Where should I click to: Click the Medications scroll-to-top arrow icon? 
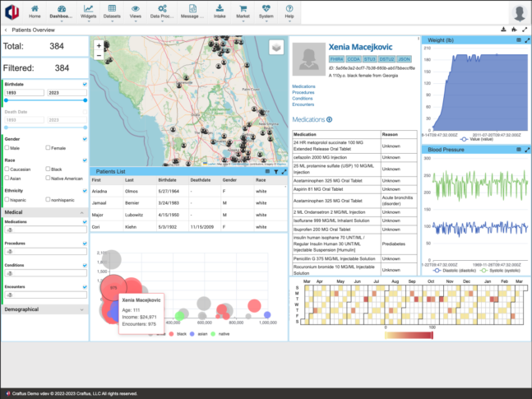pos(330,119)
